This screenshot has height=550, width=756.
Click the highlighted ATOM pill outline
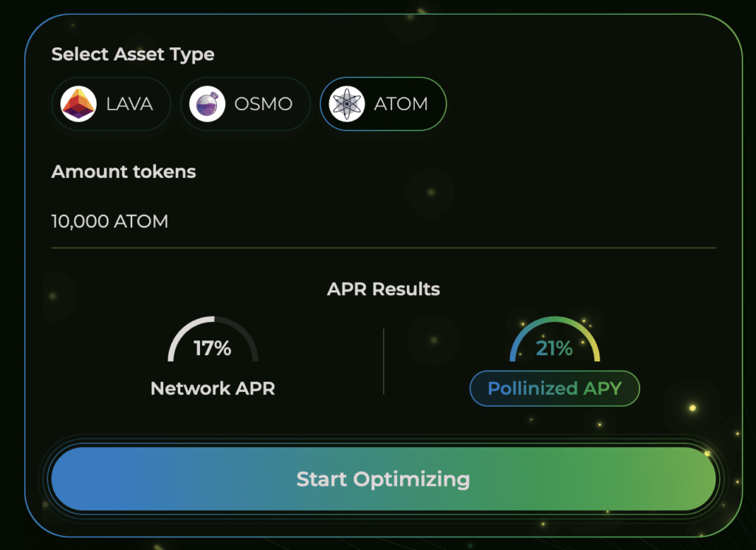(382, 103)
